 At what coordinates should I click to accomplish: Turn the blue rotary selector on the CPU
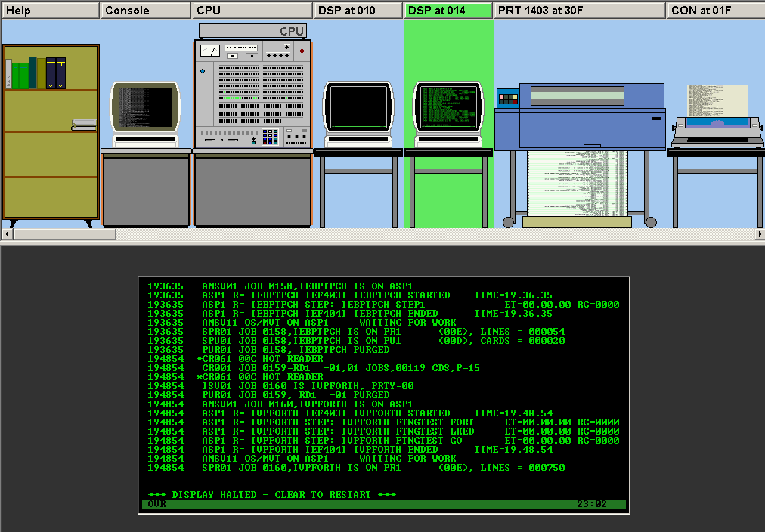point(203,71)
